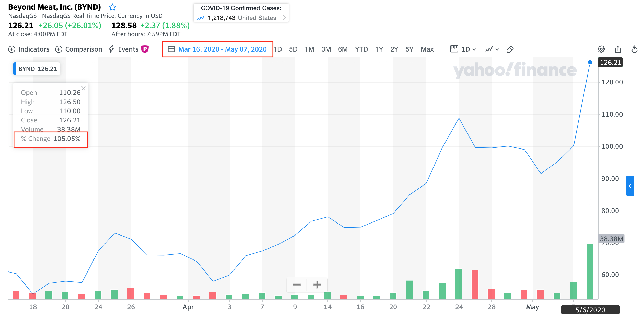Open chart Events options

[x=124, y=49]
